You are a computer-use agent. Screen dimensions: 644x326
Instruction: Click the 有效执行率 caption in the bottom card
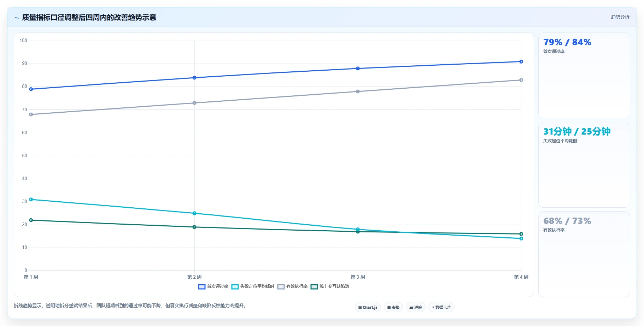(554, 230)
